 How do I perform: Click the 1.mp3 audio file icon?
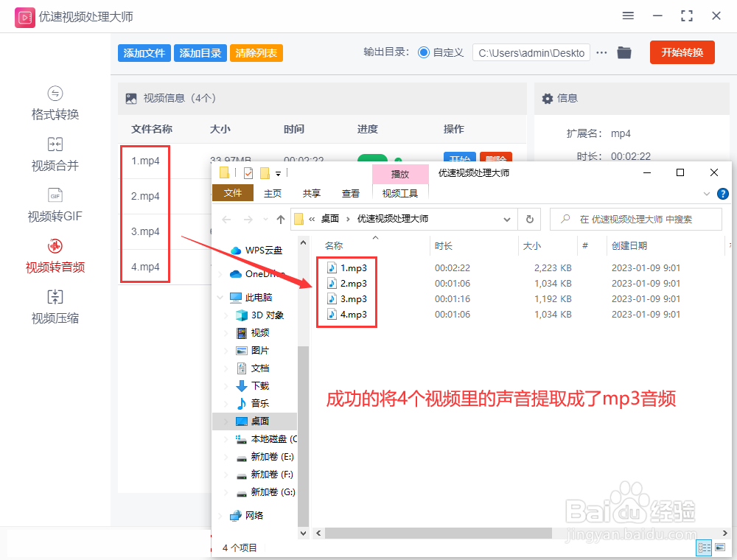pyautogui.click(x=332, y=267)
